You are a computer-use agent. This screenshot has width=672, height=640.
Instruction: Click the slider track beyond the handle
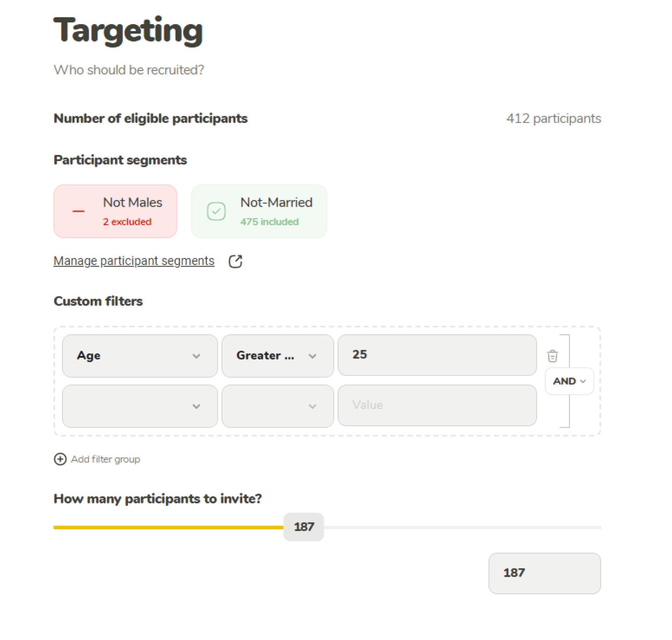[x=461, y=527]
